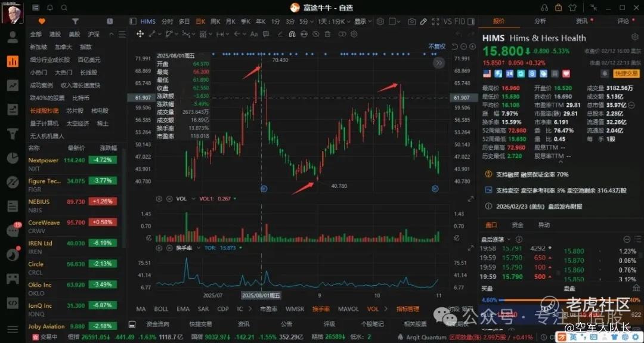Image resolution: width=644 pixels, height=343 pixels.
Task: Click the 涨跌幅 column header
Action: click(x=109, y=148)
